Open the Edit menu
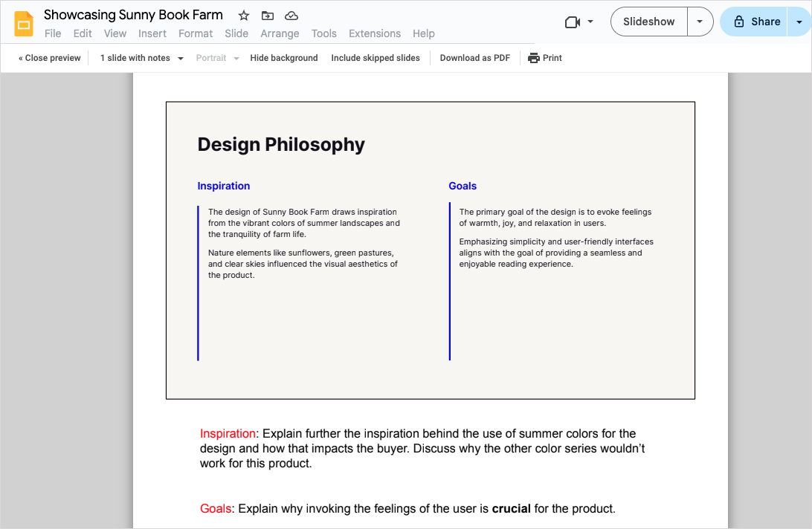The width and height of the screenshot is (812, 529). pos(83,33)
